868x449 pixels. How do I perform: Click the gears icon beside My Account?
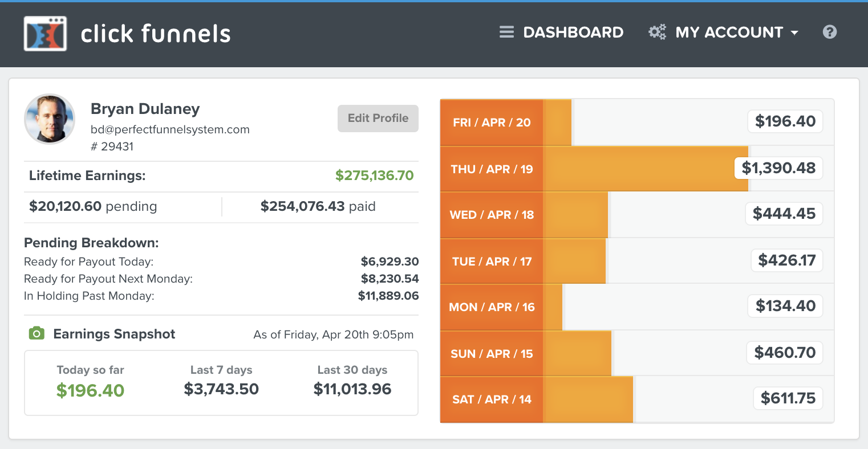657,32
